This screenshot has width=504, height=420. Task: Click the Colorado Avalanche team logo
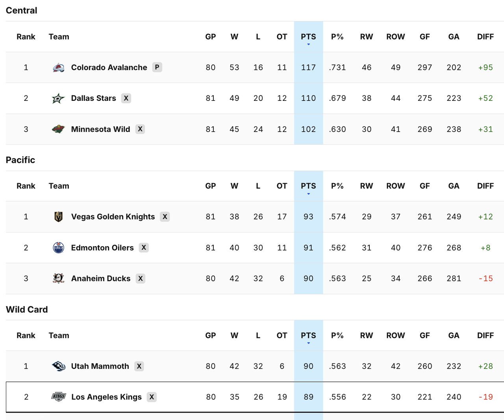pyautogui.click(x=58, y=67)
